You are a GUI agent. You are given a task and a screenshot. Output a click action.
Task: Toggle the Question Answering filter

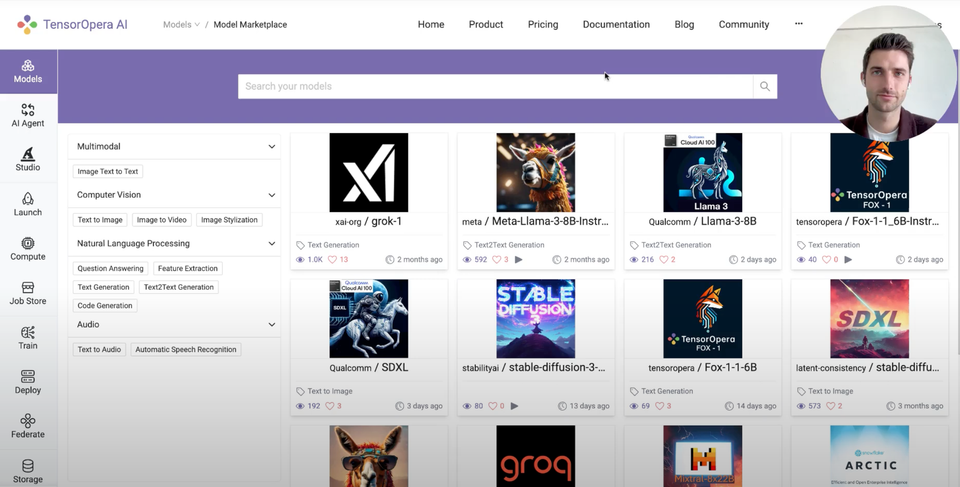pyautogui.click(x=110, y=268)
